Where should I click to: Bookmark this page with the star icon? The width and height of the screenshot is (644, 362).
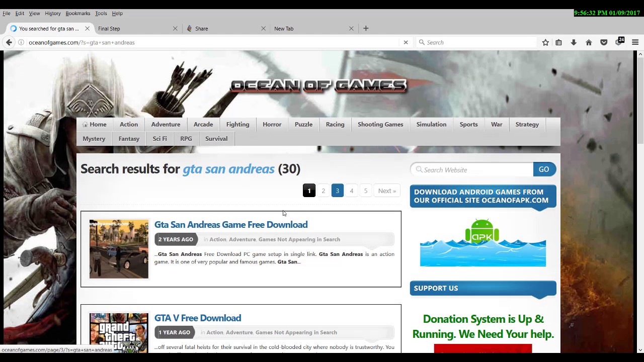click(x=545, y=43)
